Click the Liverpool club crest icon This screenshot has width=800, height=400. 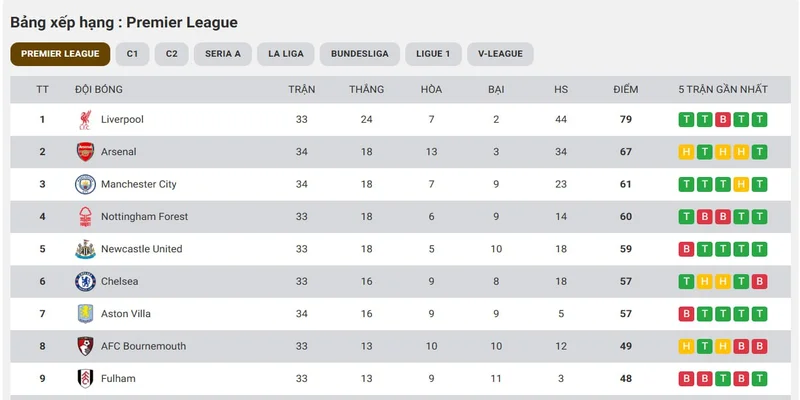pos(85,119)
